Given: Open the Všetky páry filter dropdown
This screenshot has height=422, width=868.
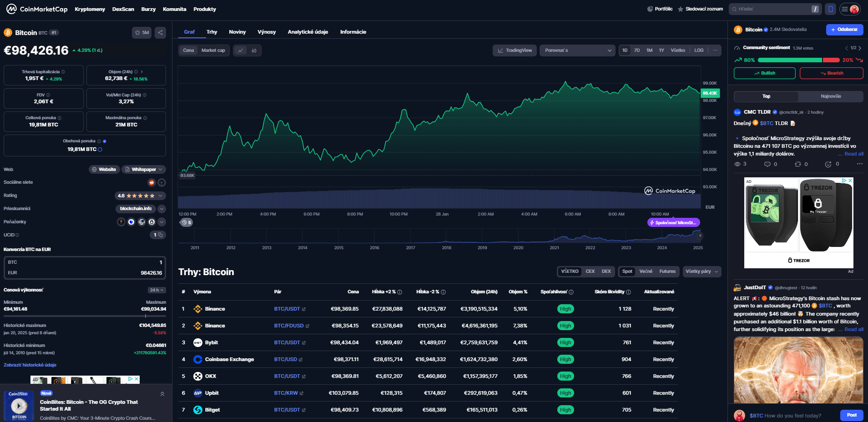Looking at the screenshot, I should (x=701, y=271).
